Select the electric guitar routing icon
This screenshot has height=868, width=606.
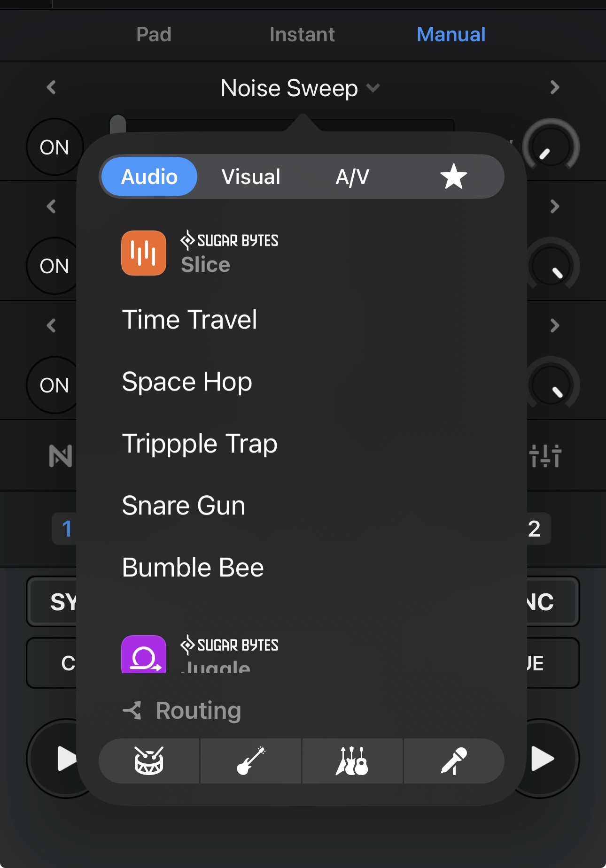pyautogui.click(x=251, y=760)
